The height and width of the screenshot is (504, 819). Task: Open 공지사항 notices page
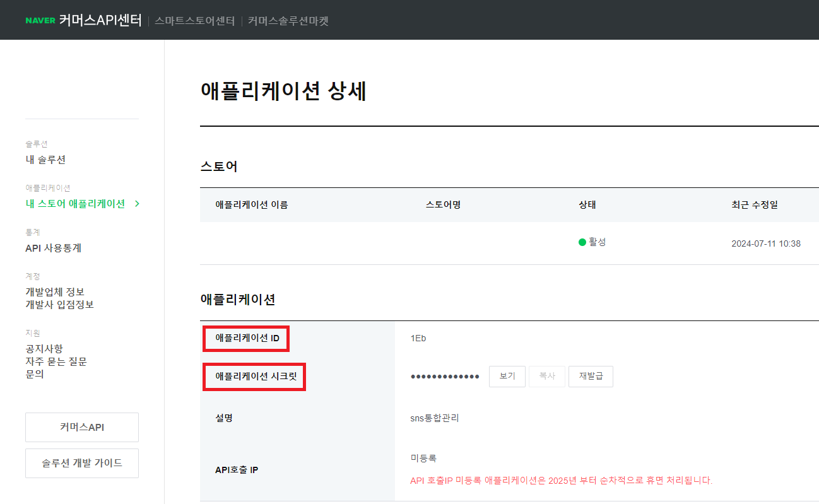[44, 348]
